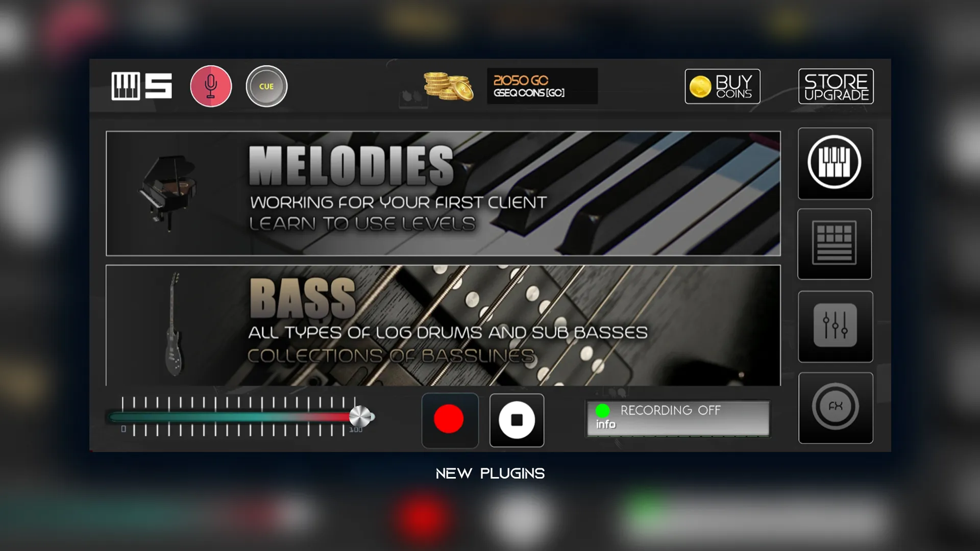Click the microphone recording icon

point(210,85)
